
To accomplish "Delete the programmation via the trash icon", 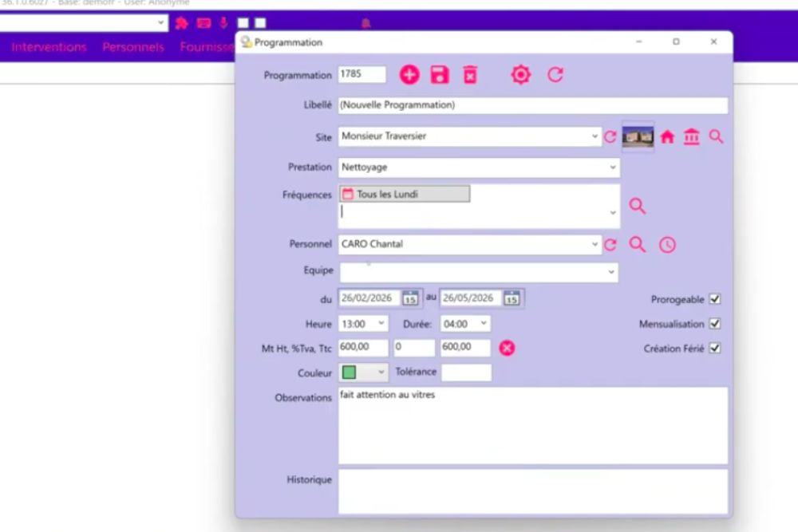I will pos(471,74).
